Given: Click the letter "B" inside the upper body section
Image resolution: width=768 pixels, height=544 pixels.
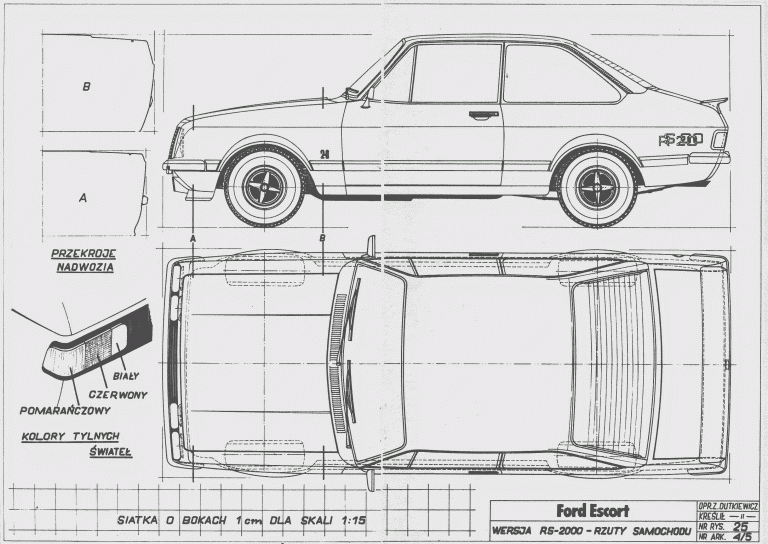Looking at the screenshot, I should click(87, 87).
